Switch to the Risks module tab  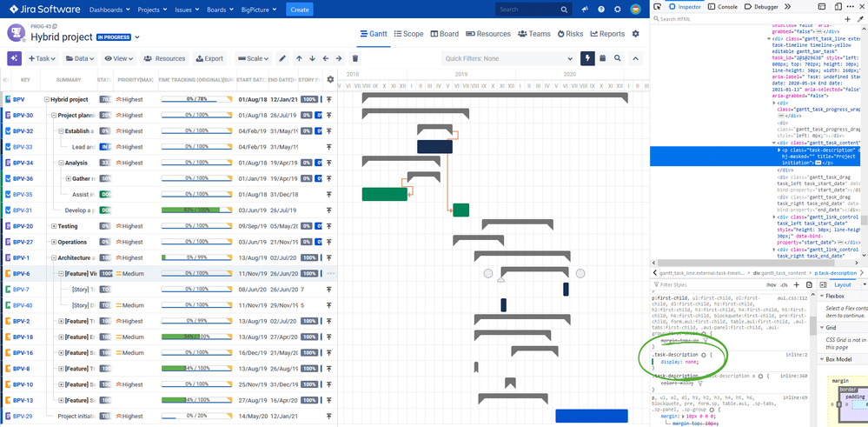pos(570,34)
